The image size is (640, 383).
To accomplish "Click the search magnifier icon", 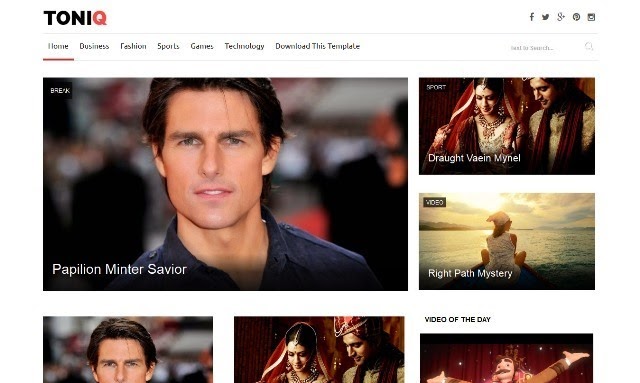I will point(589,46).
